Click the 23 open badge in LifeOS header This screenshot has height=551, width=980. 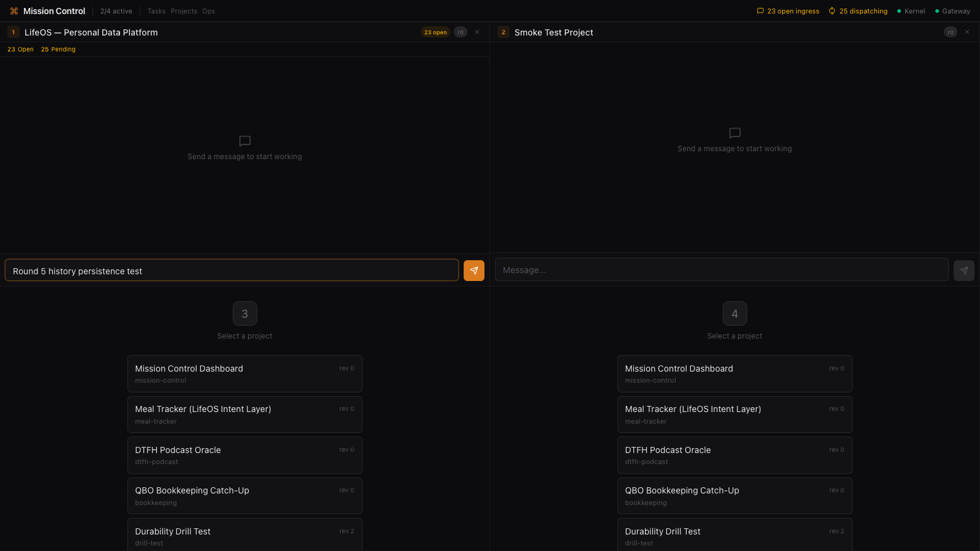pos(435,32)
